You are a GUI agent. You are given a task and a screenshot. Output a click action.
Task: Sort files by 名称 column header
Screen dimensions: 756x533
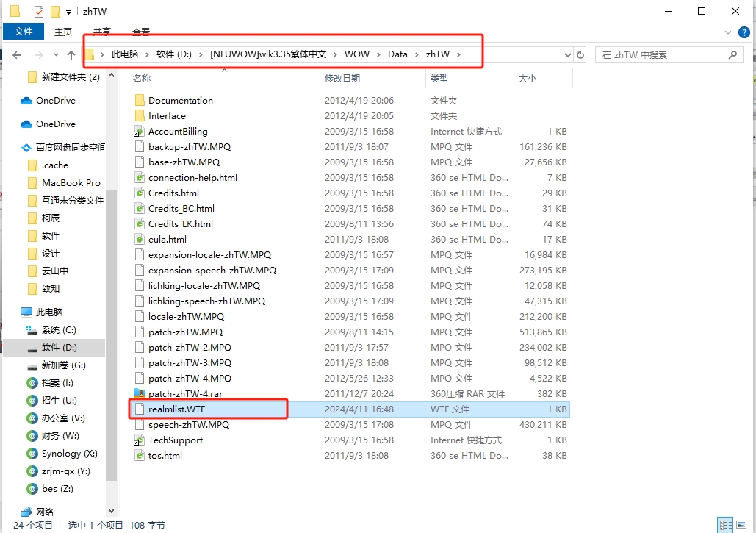coord(142,78)
